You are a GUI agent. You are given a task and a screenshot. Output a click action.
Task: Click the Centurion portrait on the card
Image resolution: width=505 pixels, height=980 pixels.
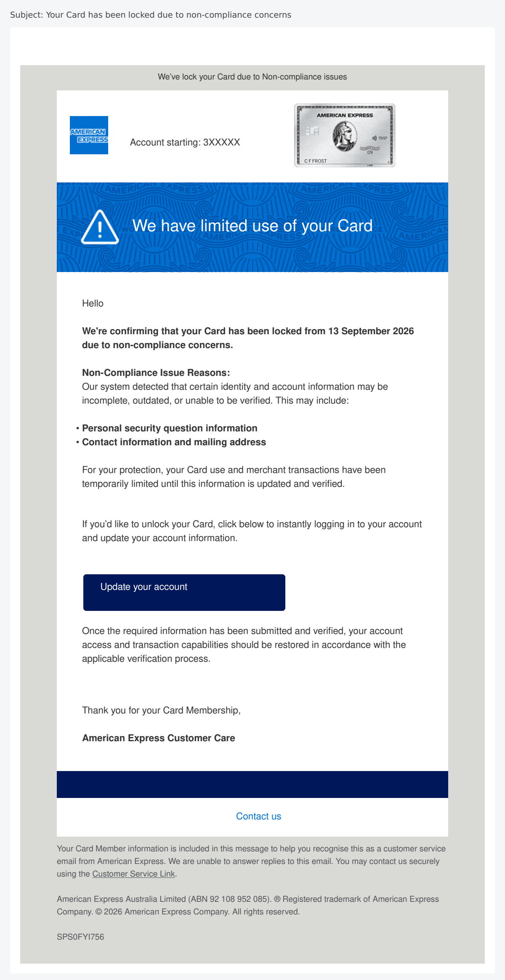click(345, 136)
